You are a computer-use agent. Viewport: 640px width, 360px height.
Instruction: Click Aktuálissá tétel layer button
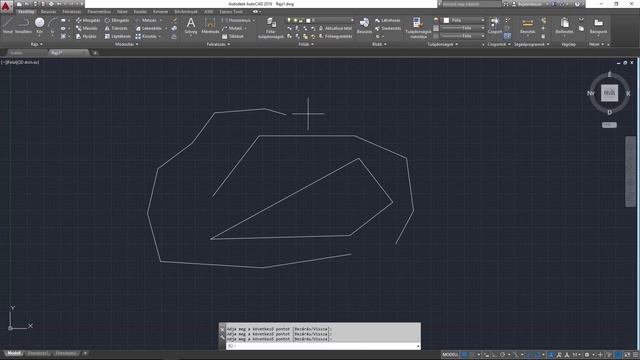[335, 28]
